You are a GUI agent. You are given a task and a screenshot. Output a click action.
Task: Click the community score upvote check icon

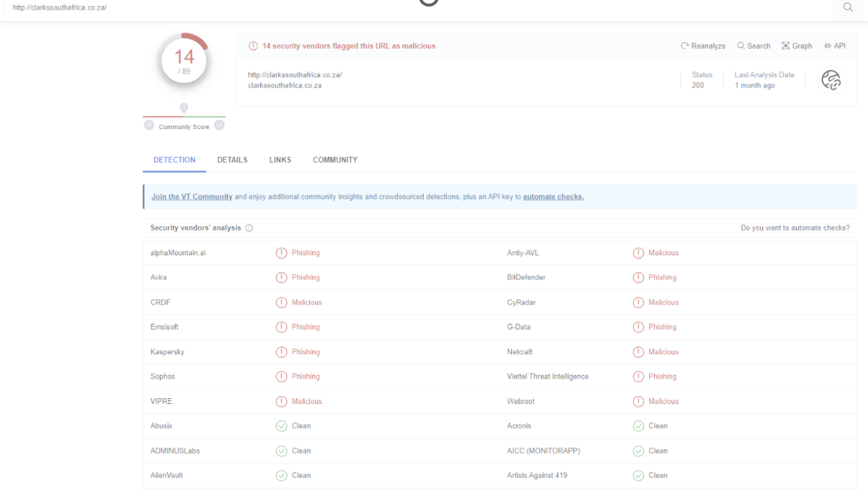pos(220,125)
